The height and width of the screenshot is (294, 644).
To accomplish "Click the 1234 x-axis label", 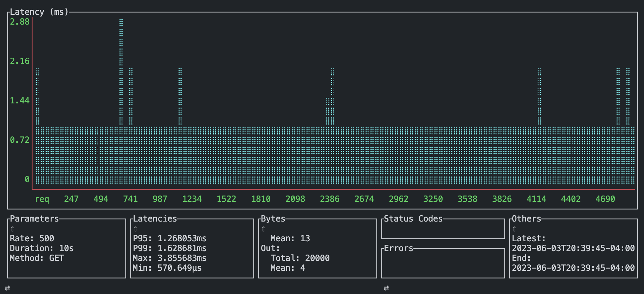I will pos(192,199).
